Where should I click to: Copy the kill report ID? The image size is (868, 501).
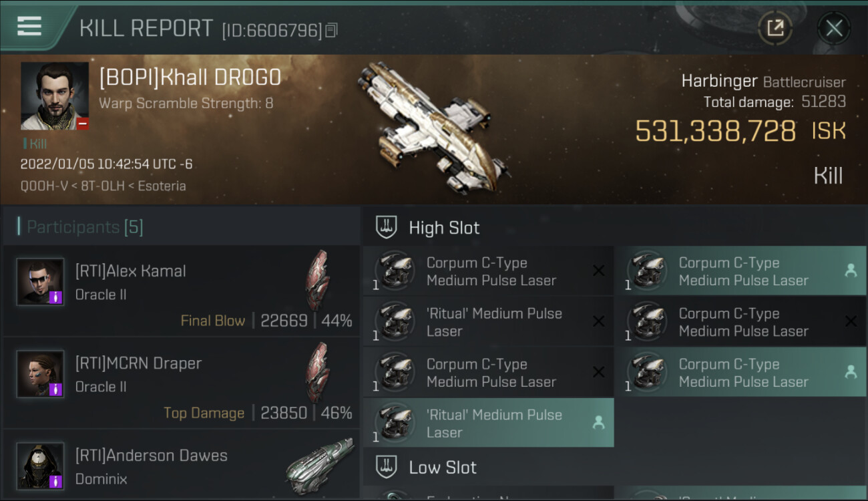pyautogui.click(x=332, y=30)
